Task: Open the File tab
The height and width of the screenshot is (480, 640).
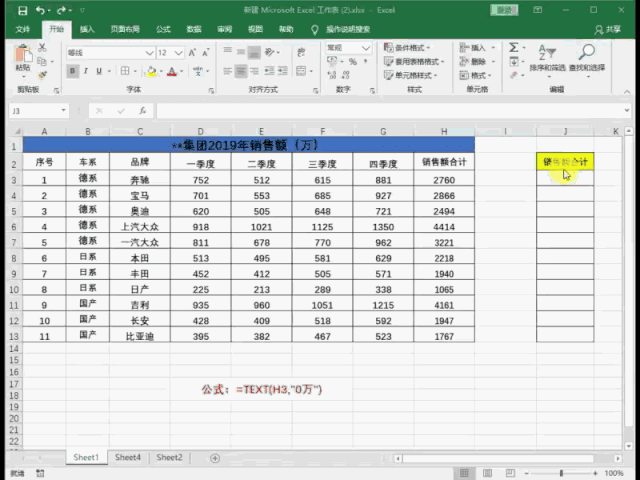Action: (x=23, y=29)
